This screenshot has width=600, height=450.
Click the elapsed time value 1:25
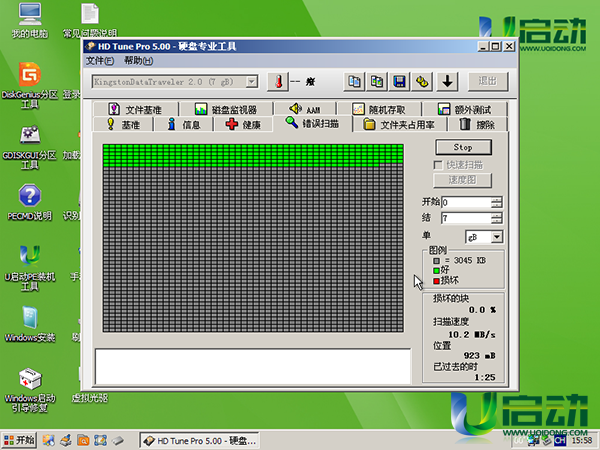[x=485, y=377]
